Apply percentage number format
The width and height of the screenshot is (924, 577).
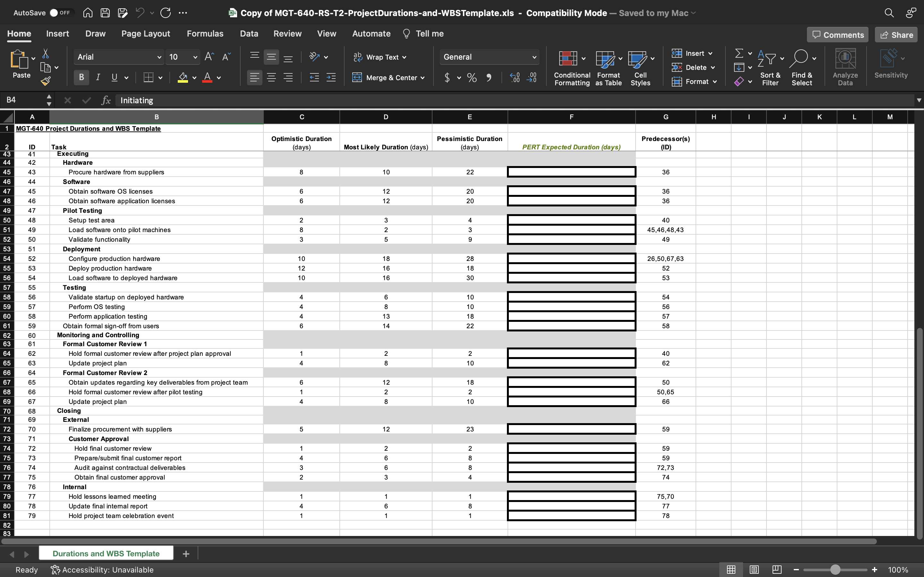coord(472,78)
